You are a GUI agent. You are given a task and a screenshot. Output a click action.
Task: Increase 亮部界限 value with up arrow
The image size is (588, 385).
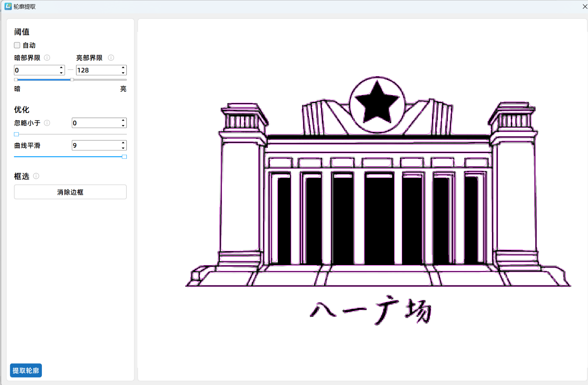[123, 68]
